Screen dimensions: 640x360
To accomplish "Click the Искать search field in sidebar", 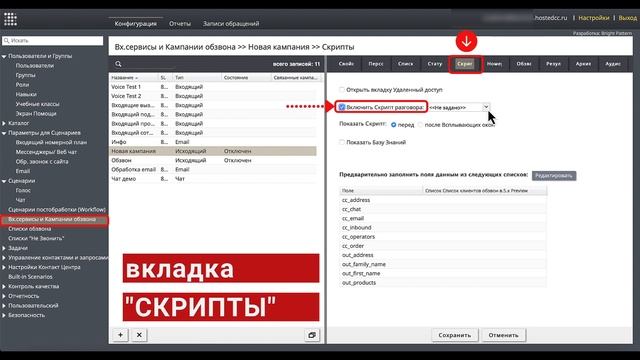I will 53,40.
